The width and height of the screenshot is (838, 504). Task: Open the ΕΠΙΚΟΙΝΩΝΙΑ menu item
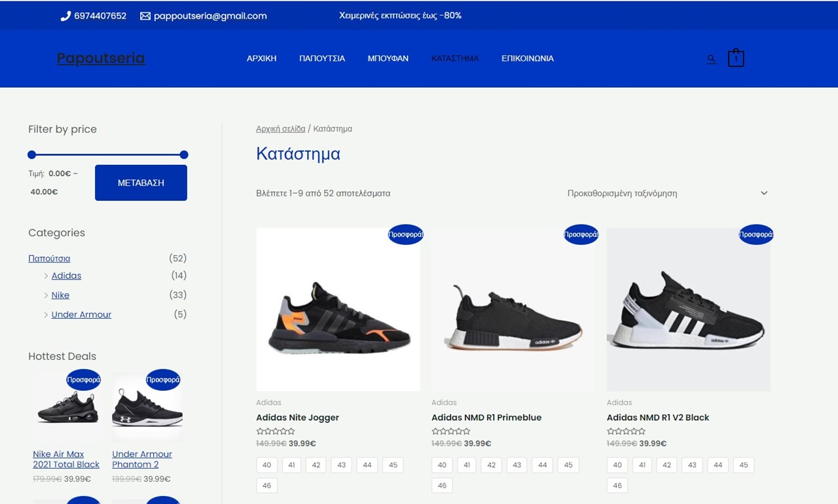(527, 58)
